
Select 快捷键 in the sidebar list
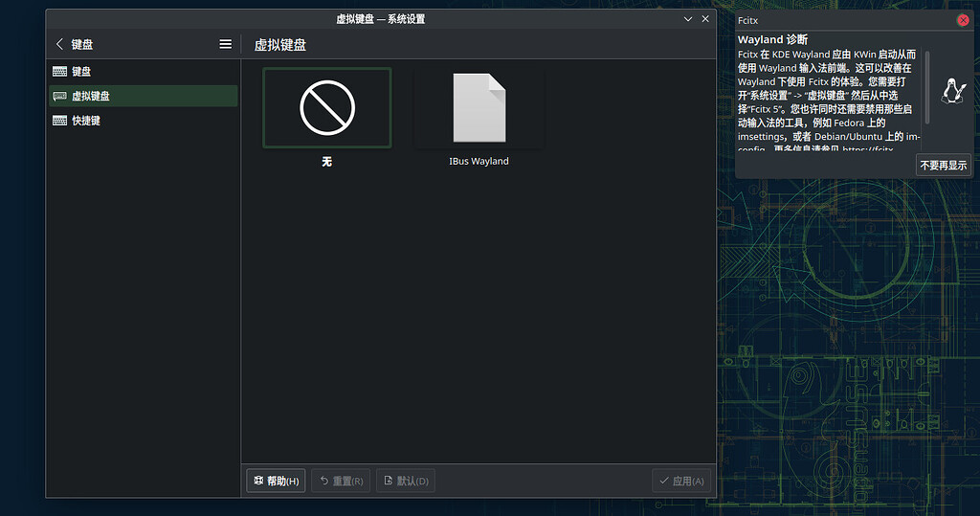(144, 120)
